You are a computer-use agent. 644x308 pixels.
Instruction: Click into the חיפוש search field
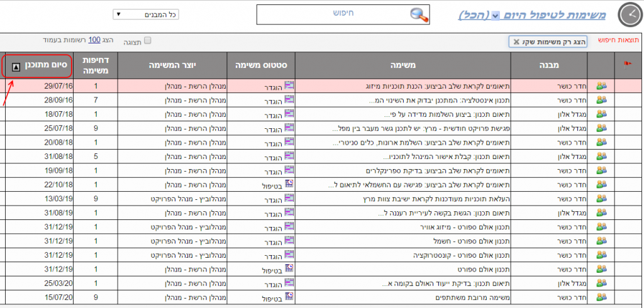coord(333,14)
